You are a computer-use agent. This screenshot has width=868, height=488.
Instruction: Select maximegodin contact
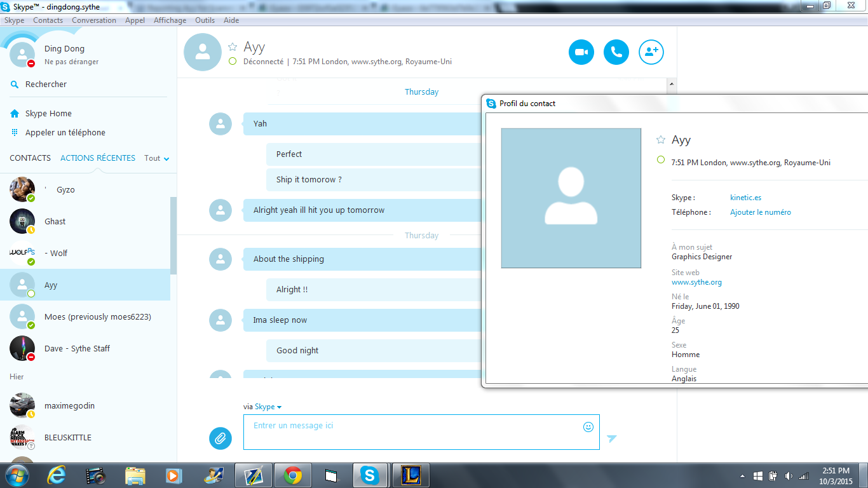click(x=85, y=405)
